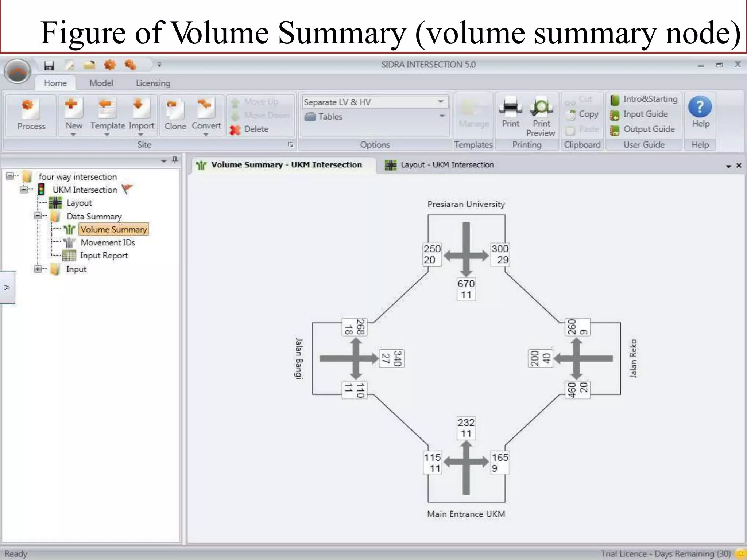Image resolution: width=747 pixels, height=560 pixels.
Task: Click the Process button icon
Action: (31, 109)
